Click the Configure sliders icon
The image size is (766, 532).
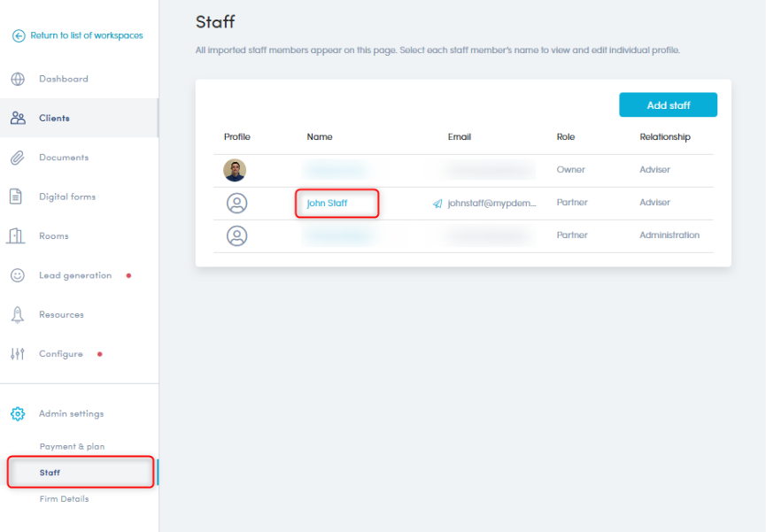tap(18, 354)
